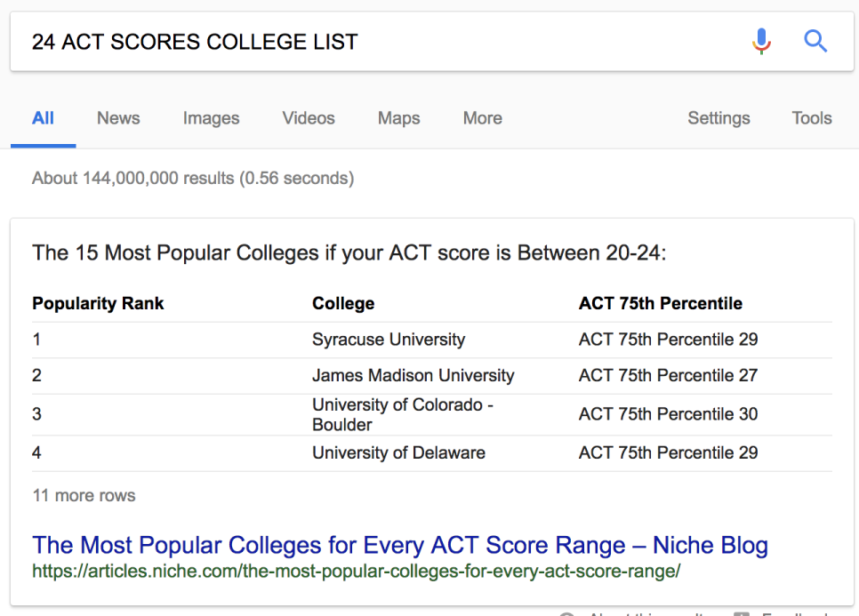This screenshot has width=859, height=616.
Task: Click the Popularity Rank column header
Action: pos(98,303)
